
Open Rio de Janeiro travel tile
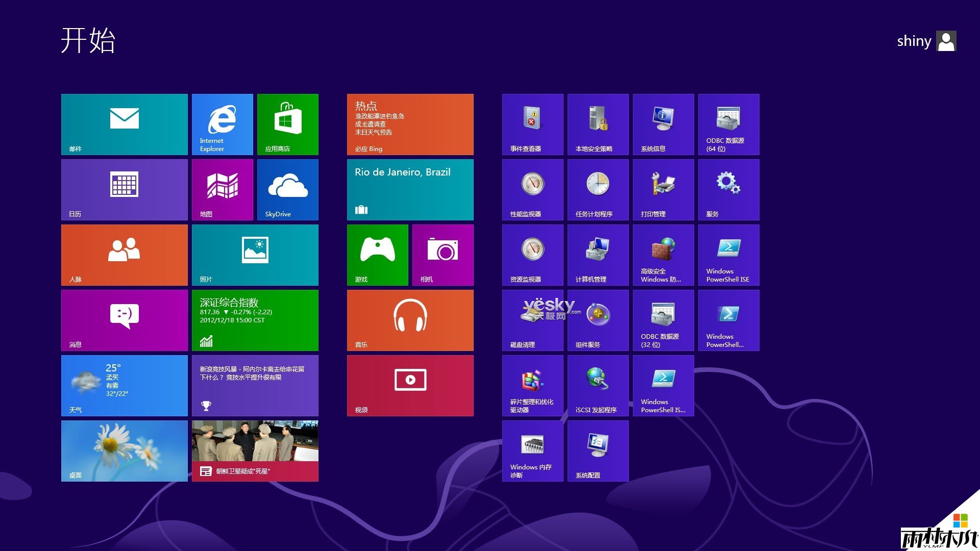(x=410, y=189)
